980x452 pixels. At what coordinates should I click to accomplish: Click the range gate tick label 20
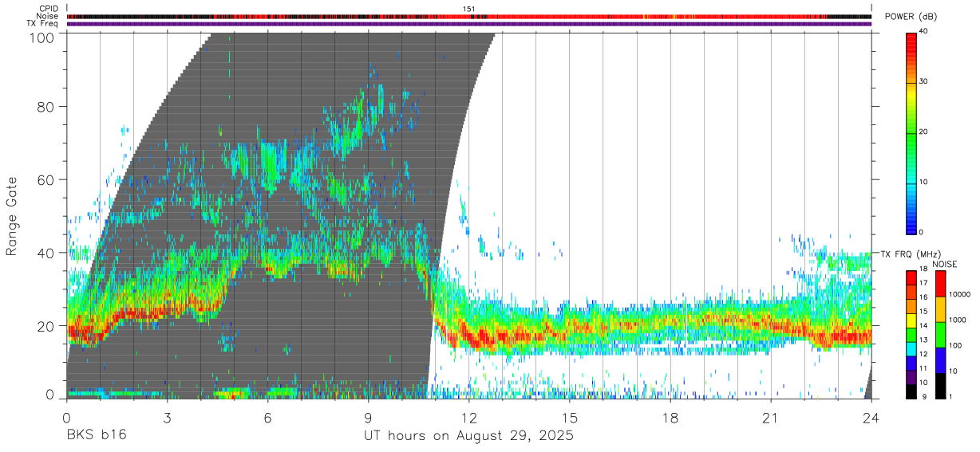point(45,326)
